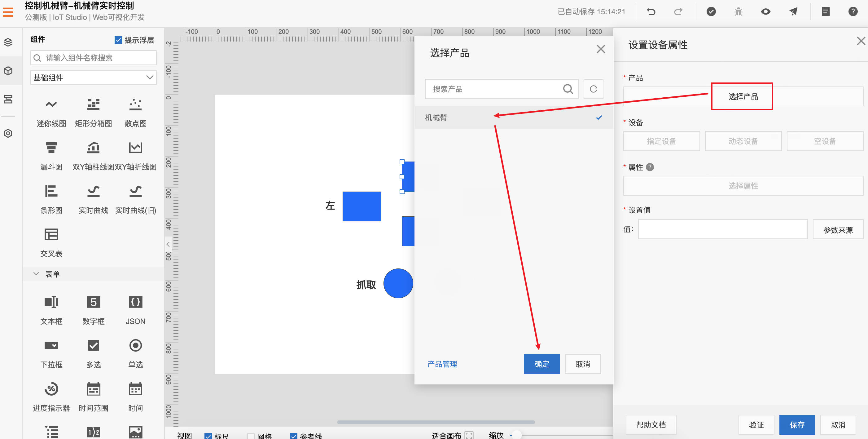Select the 机械臂 product row
Viewport: 868px width, 439px height.
[x=514, y=118]
